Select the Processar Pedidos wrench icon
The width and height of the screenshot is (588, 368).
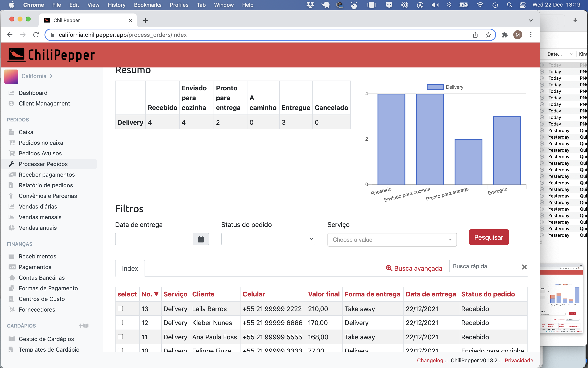click(11, 164)
